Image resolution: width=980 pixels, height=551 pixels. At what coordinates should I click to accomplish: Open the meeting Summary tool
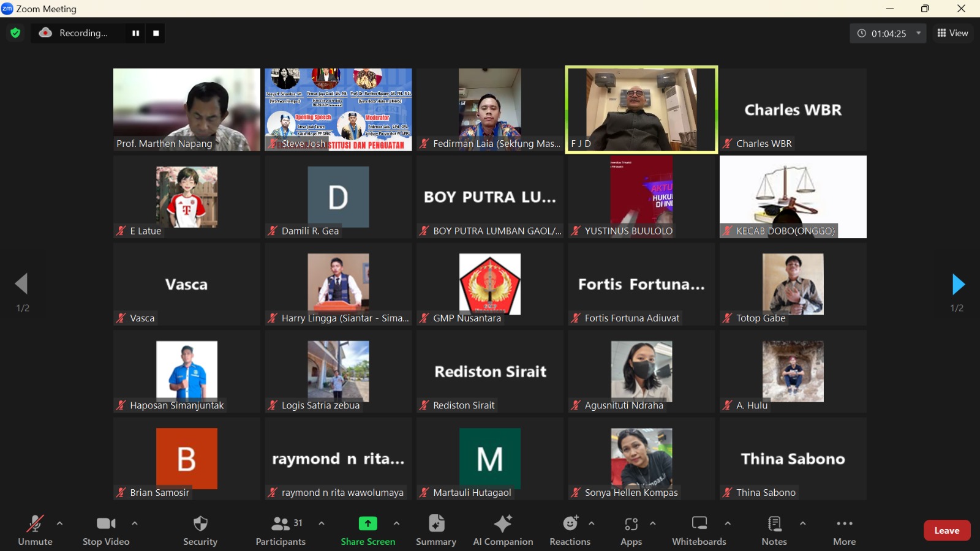[x=435, y=530]
